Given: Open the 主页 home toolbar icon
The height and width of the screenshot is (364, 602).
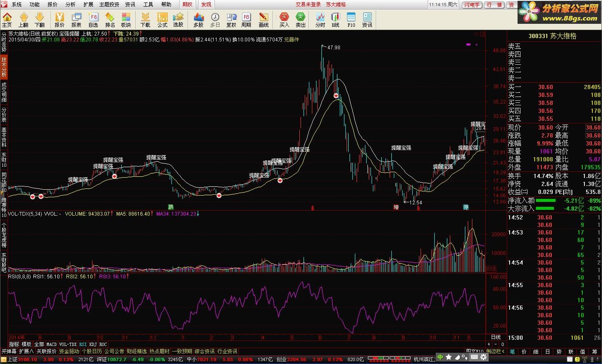Looking at the screenshot, I should (7, 20).
